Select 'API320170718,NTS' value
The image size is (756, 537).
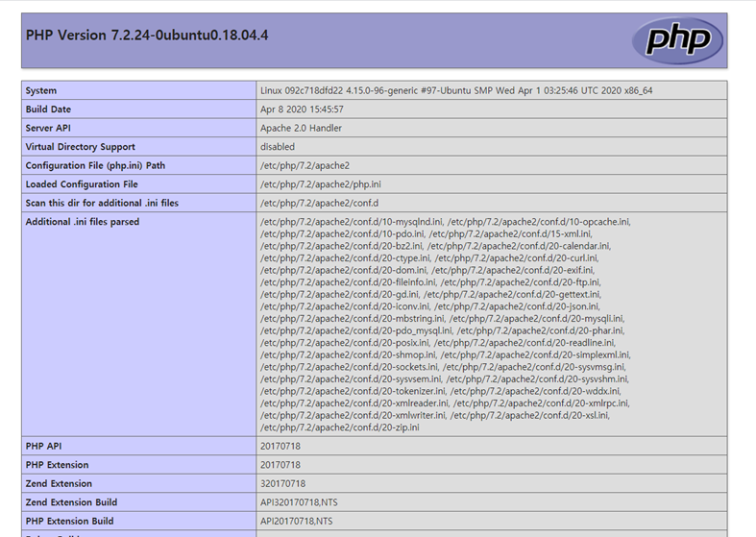[x=299, y=502]
